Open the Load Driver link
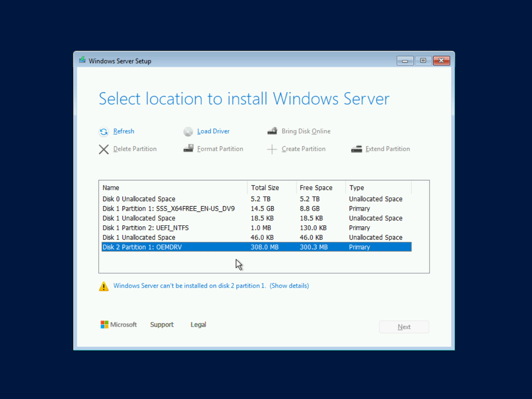The height and width of the screenshot is (399, 532). tap(213, 131)
